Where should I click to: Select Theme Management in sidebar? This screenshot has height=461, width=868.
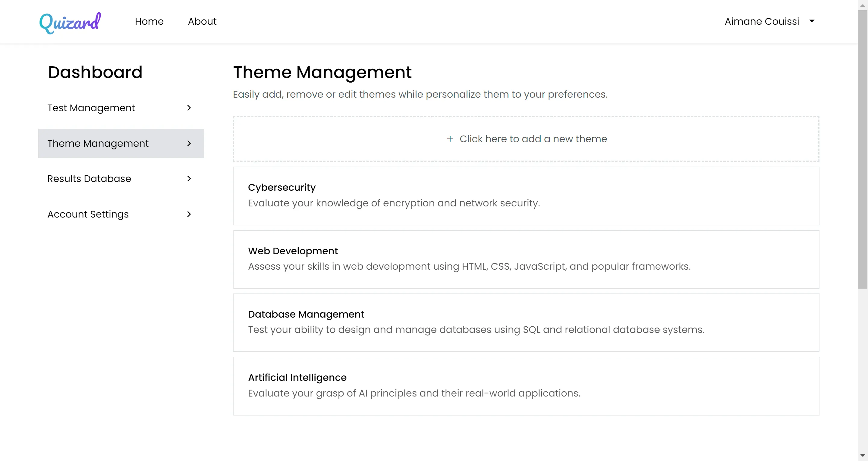121,143
